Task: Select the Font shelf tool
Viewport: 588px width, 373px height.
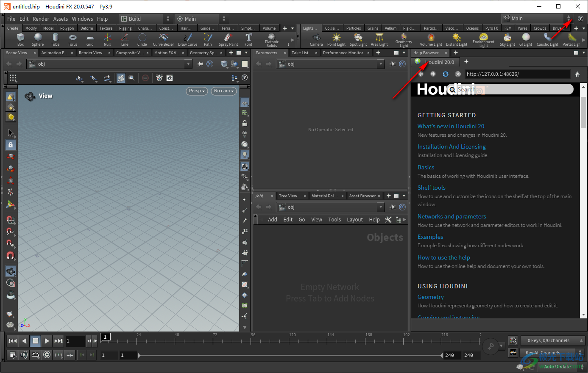Action: point(248,40)
